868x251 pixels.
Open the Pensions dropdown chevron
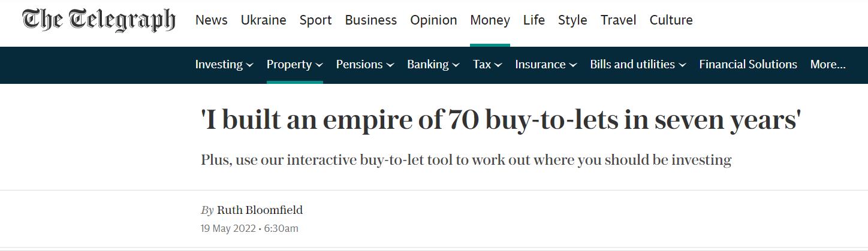click(390, 65)
